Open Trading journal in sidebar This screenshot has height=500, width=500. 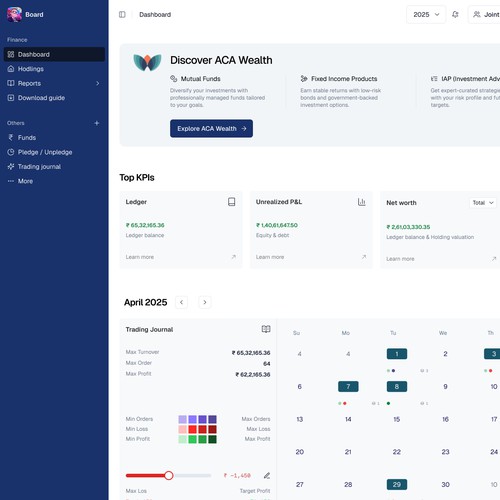tap(54, 166)
